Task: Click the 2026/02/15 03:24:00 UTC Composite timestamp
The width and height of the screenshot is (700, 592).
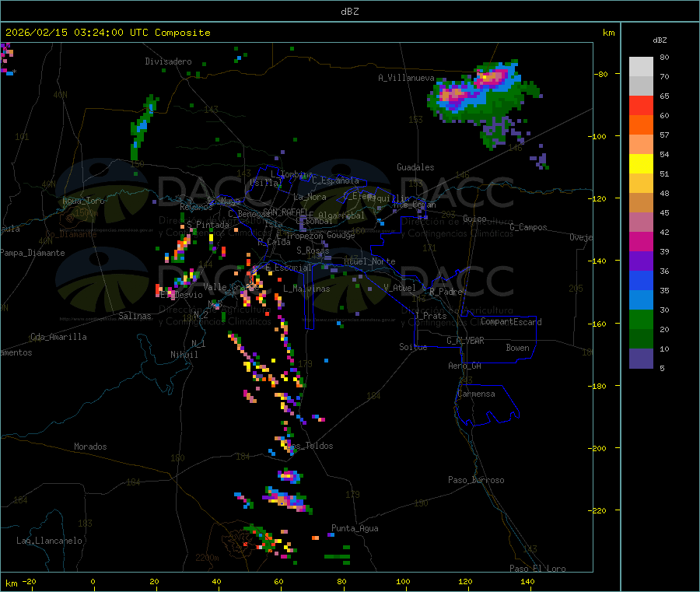Action: (107, 33)
